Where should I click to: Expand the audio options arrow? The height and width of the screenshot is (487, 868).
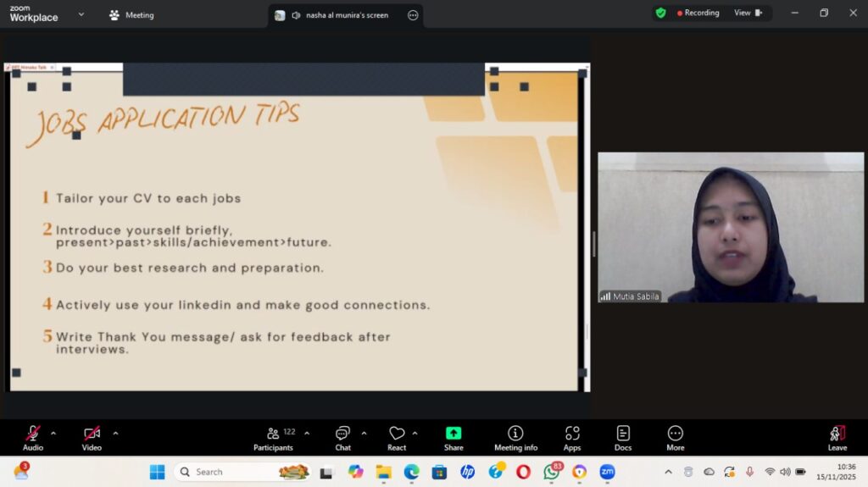point(53,433)
